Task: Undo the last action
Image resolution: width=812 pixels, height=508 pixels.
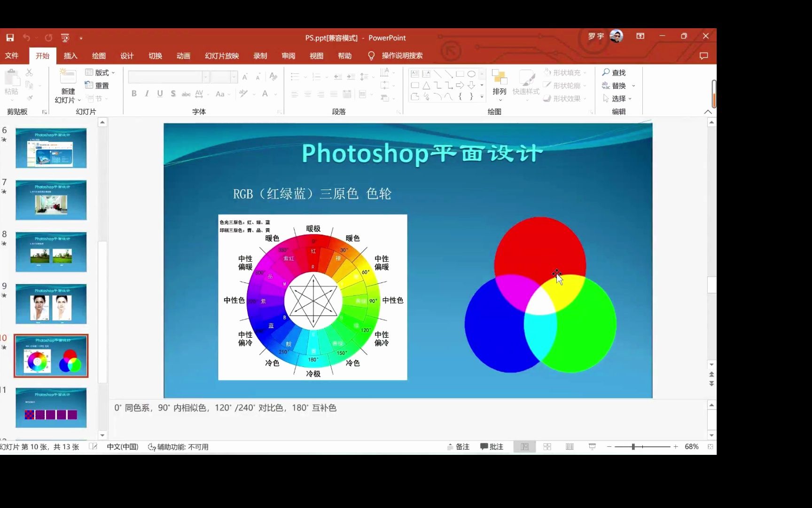Action: pos(27,38)
